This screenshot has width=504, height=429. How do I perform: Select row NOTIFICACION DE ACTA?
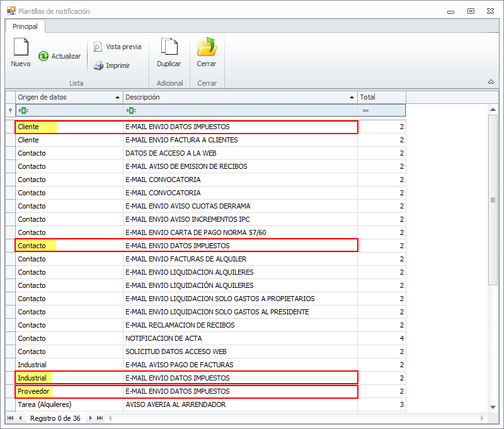(206, 338)
